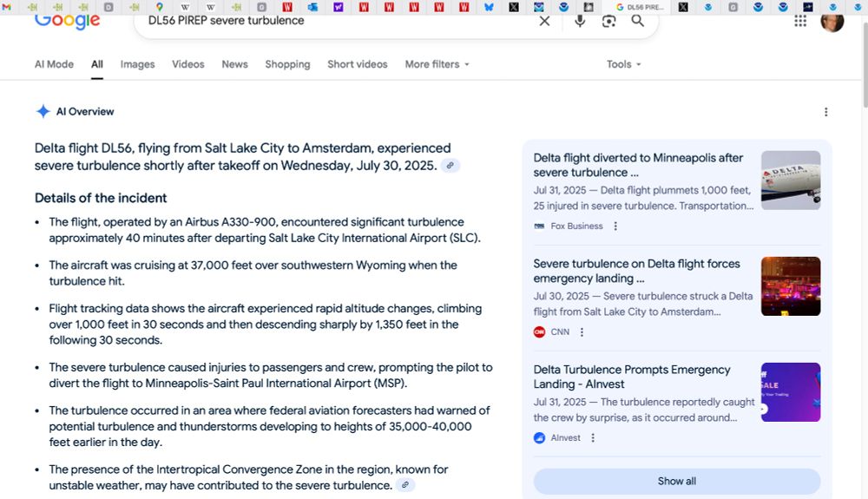868x499 pixels.
Task: Click the AInvest source logo
Action: (x=539, y=437)
